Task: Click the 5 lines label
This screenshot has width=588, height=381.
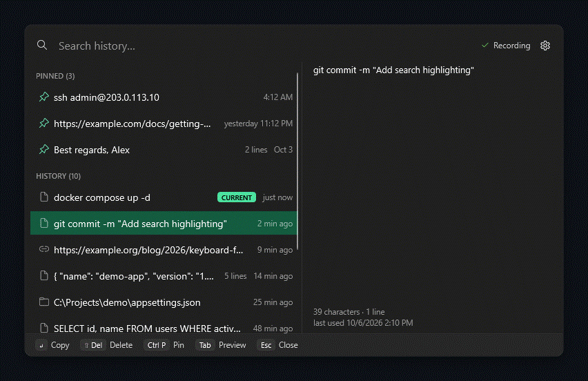Action: click(x=235, y=276)
